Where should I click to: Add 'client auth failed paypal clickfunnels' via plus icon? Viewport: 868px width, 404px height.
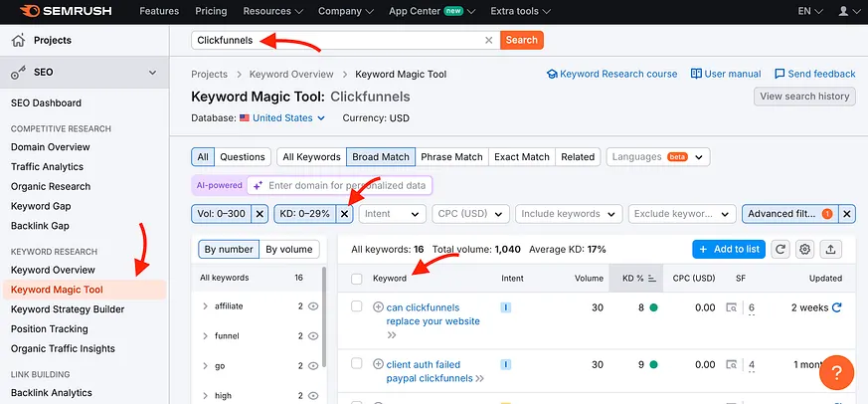pos(378,364)
